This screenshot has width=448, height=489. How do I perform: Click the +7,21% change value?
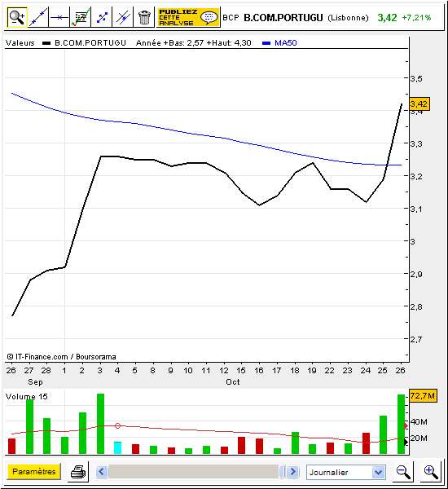coord(416,17)
